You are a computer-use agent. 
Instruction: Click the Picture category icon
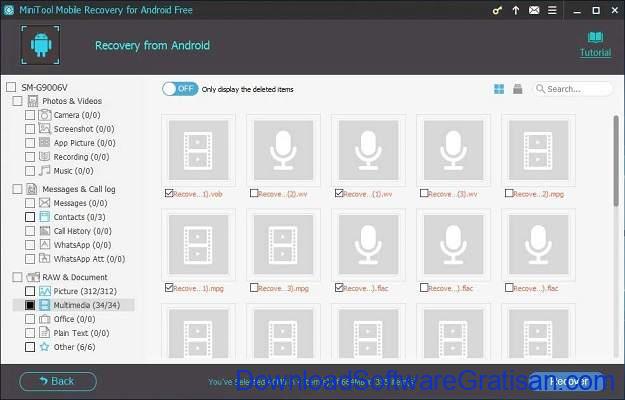45,291
